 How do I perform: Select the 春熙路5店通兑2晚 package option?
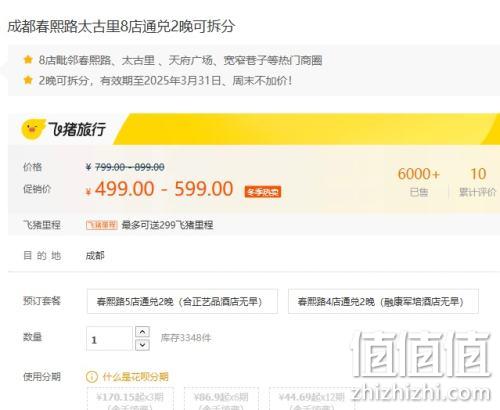coord(182,302)
